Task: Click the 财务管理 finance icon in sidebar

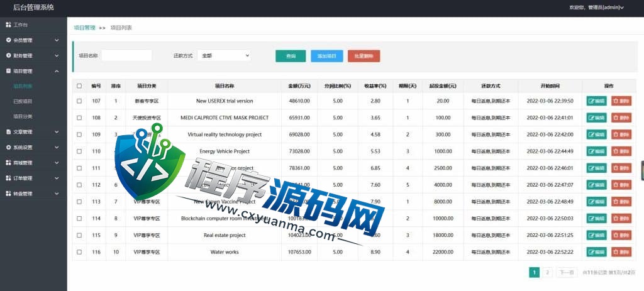Action: [8, 55]
